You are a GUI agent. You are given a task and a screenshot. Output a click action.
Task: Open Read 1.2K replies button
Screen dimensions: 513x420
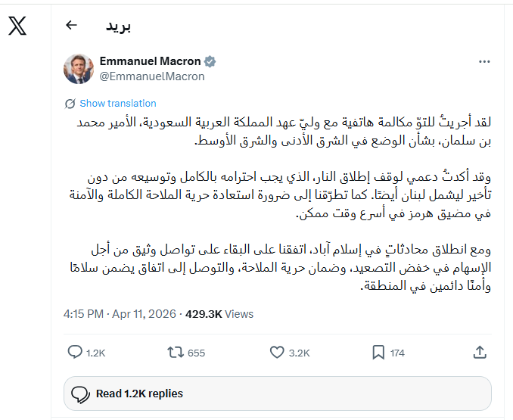pos(278,394)
